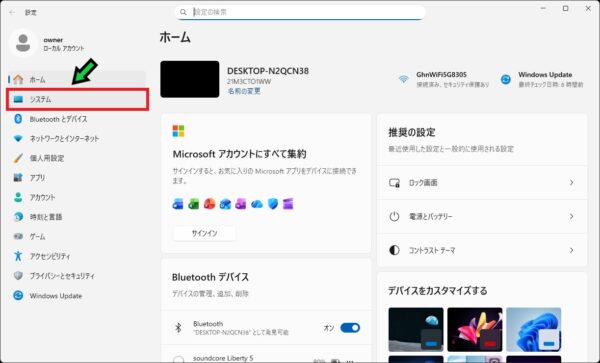This screenshot has width=600, height=363.
Task: Open Bluetooth とデバイス section
Action: 77,119
